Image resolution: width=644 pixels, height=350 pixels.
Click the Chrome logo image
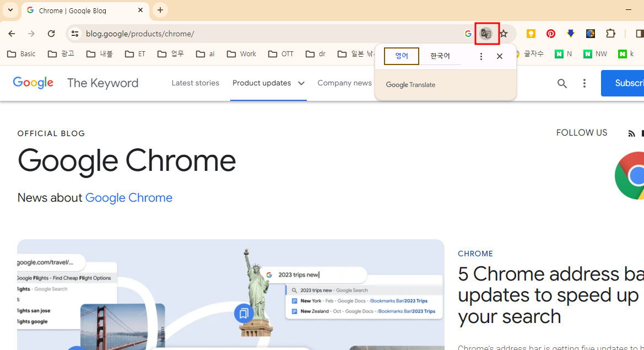pos(630,175)
